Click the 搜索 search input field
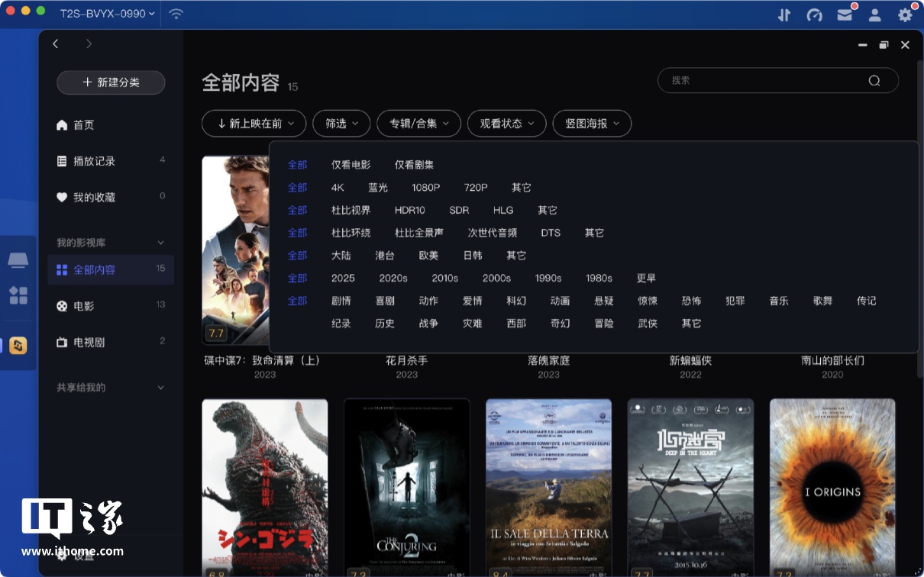Viewport: 924px width, 577px height. click(x=764, y=81)
